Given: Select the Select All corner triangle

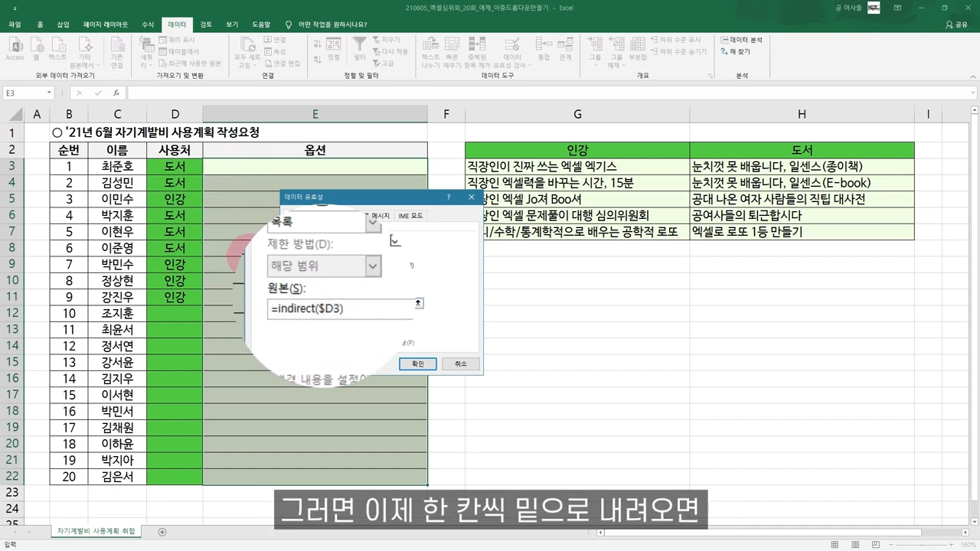Looking at the screenshot, I should click(x=15, y=114).
